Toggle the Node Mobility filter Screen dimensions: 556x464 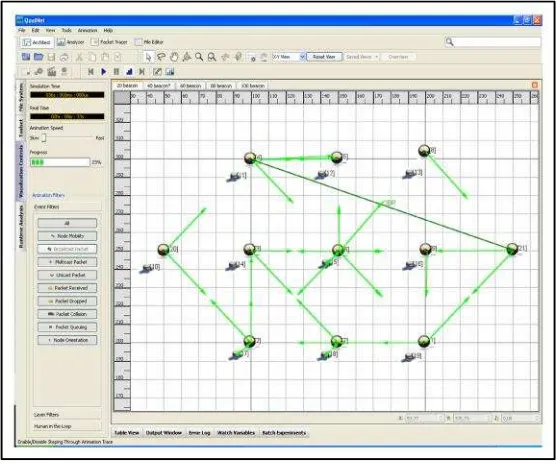tap(67, 236)
